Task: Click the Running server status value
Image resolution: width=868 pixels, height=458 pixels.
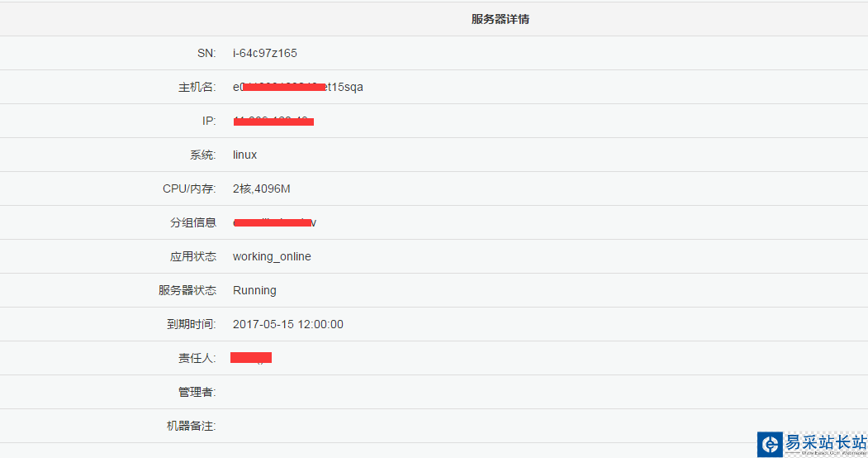Action: [x=254, y=290]
